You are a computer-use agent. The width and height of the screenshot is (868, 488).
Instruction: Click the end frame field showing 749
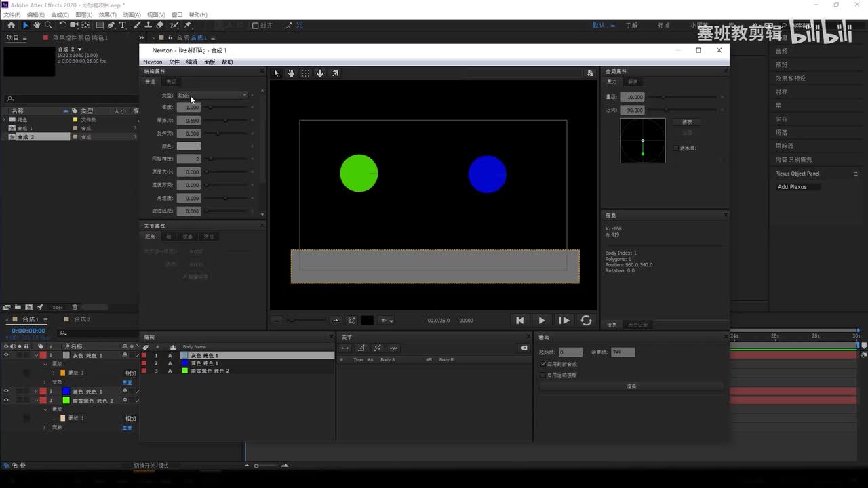[623, 352]
